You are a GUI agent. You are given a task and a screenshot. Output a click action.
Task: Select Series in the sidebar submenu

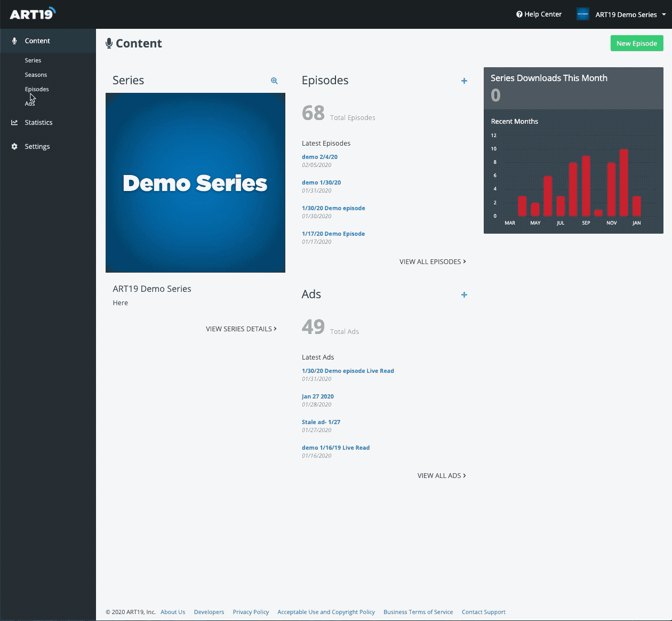[x=33, y=61]
